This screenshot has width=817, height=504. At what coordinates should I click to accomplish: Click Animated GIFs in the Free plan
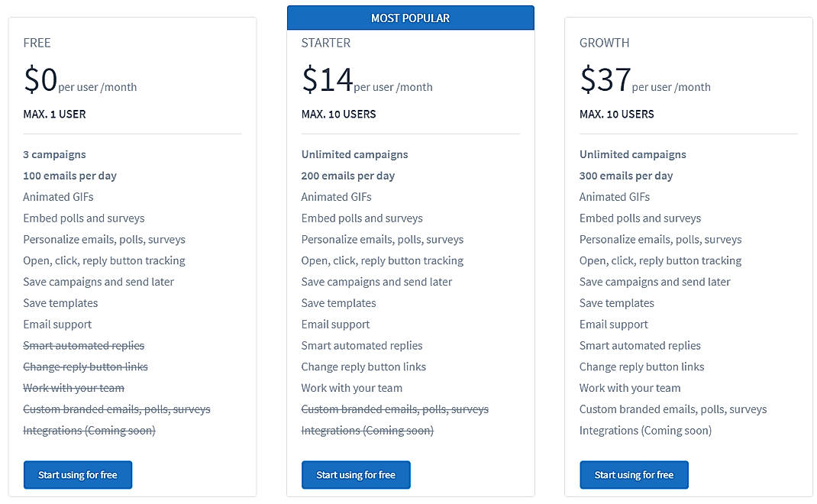point(58,197)
